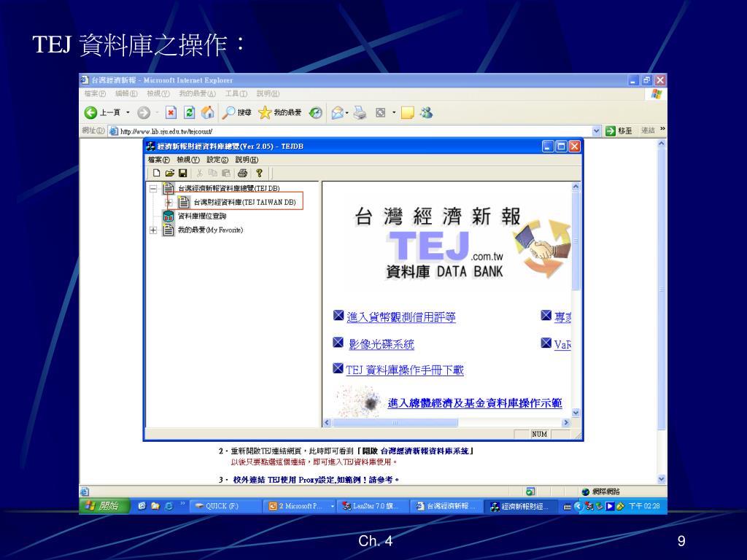Open the IE 我的最愛(A) menu
Viewport: 747px width, 560px height.
(197, 94)
